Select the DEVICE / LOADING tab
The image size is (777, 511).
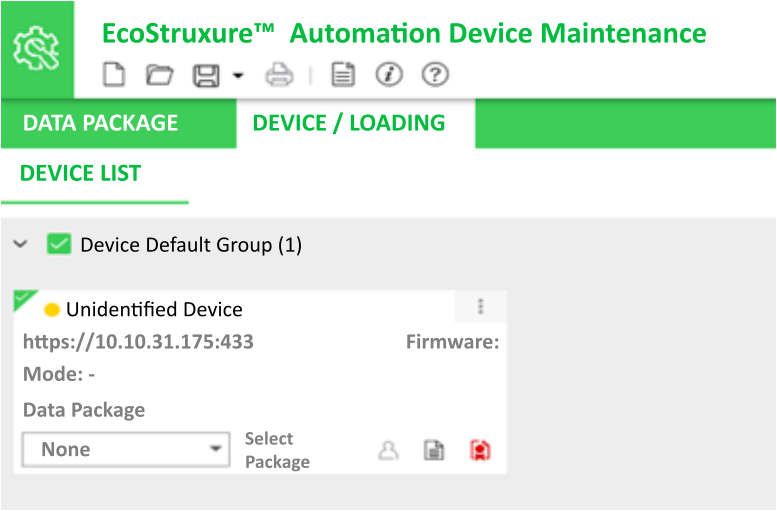tap(349, 123)
